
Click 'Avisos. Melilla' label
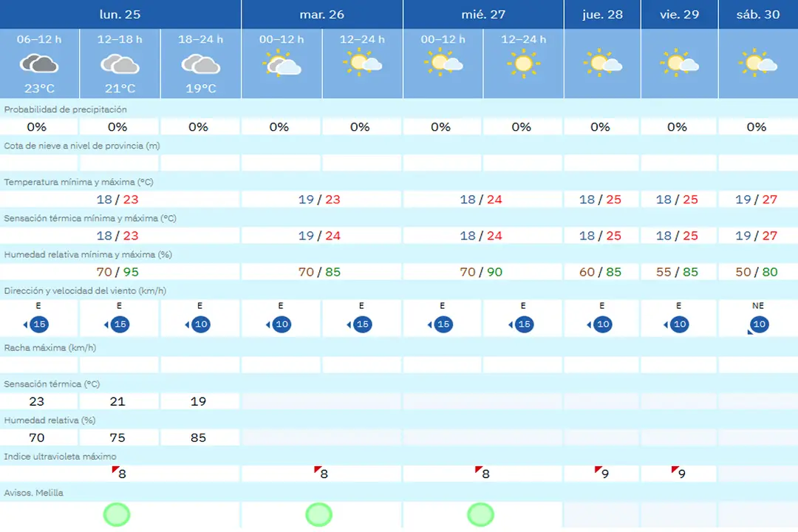(33, 492)
